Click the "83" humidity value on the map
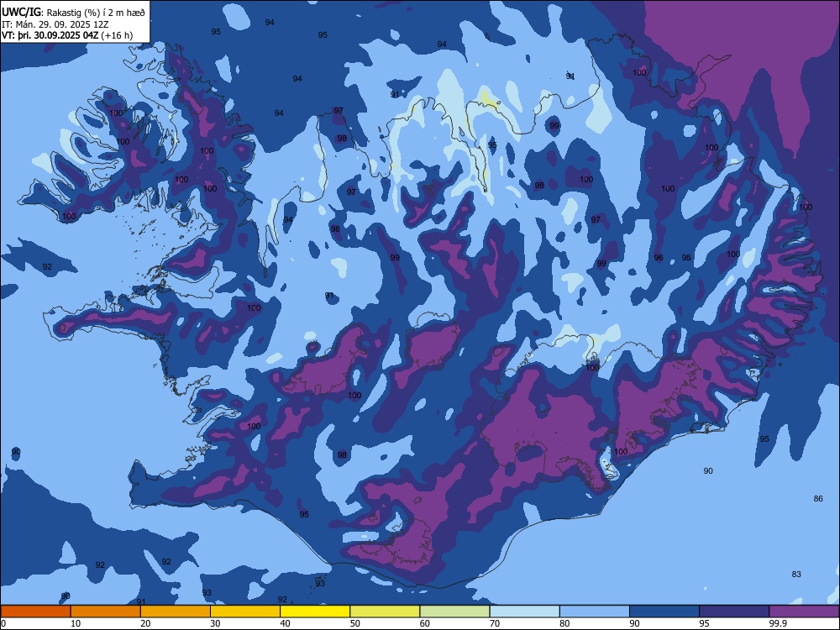This screenshot has height=630, width=840. click(796, 575)
